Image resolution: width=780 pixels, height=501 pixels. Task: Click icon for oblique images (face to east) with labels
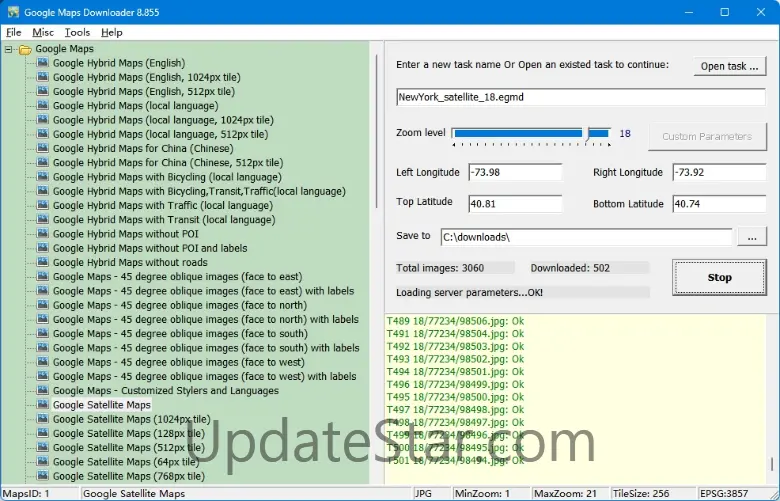43,291
